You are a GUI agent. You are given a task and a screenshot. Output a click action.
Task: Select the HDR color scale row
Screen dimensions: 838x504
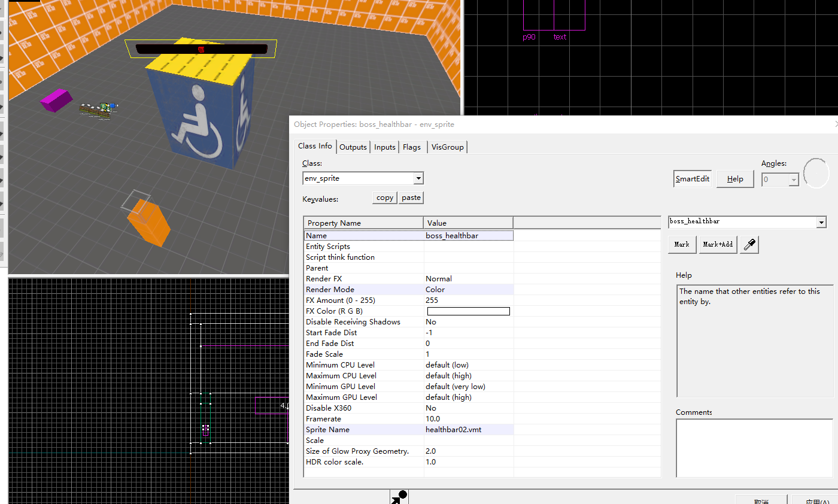pos(409,462)
